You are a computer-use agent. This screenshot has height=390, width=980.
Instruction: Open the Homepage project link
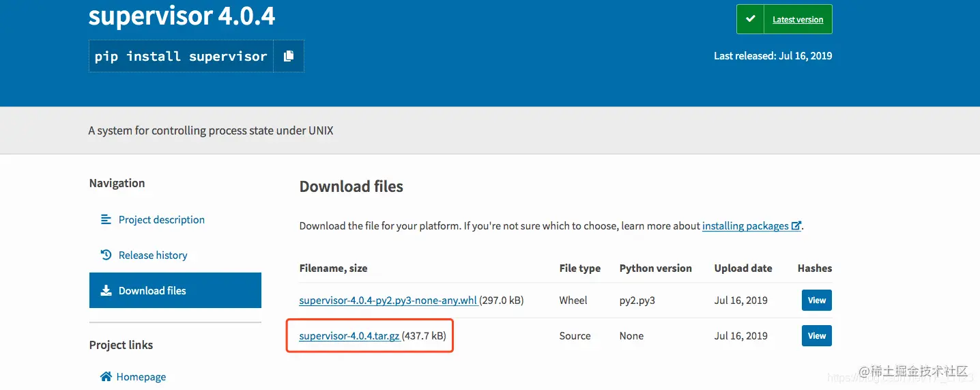tap(141, 376)
